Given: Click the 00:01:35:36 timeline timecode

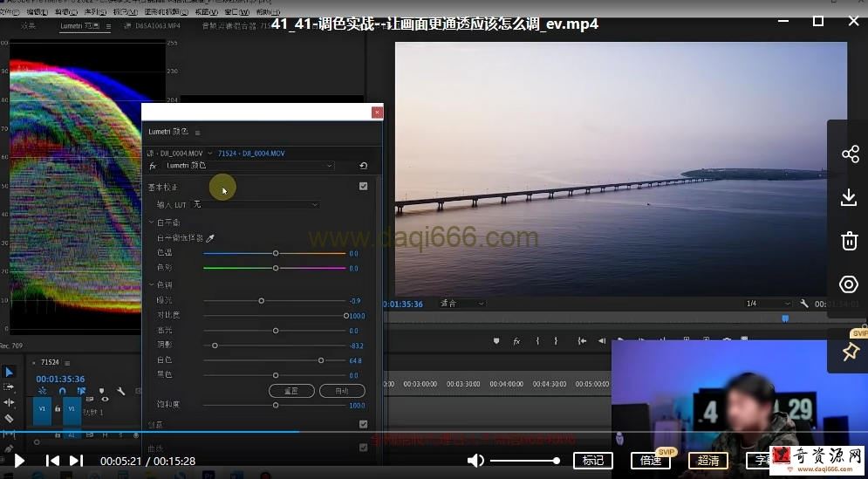Looking at the screenshot, I should click(x=60, y=380).
